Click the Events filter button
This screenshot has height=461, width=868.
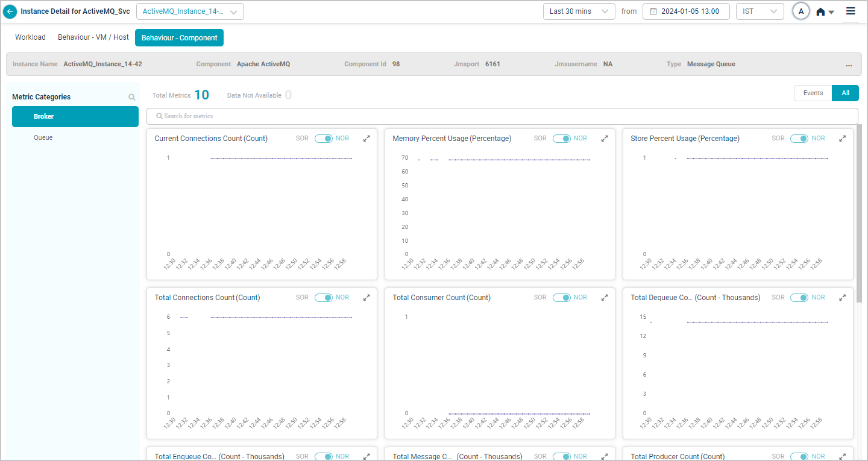[813, 93]
